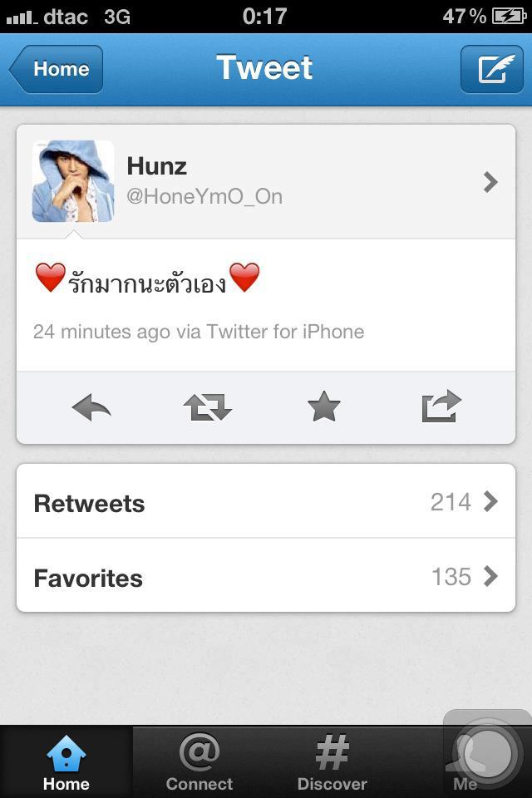Tap the @HoneYmO_On username
532x798 pixels.
(x=204, y=196)
